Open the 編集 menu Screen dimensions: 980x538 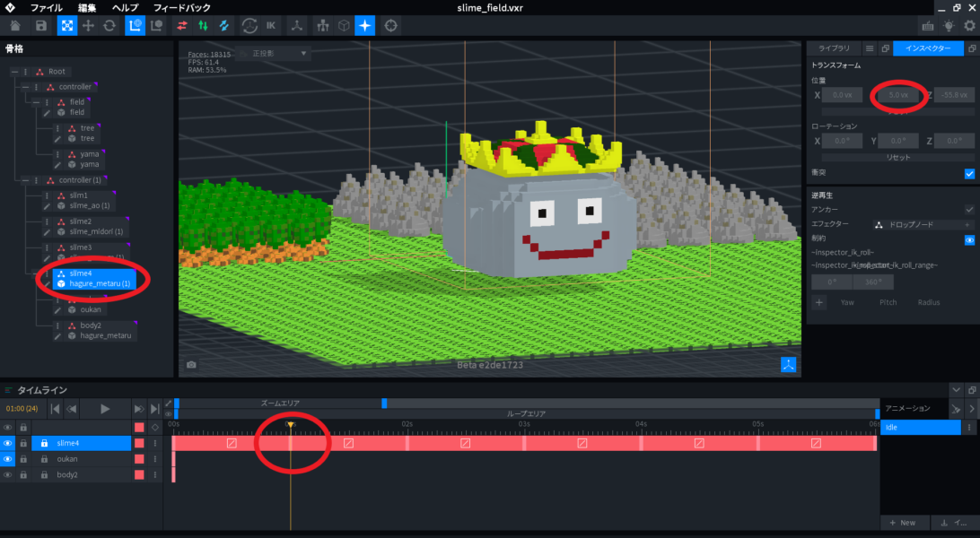point(87,7)
